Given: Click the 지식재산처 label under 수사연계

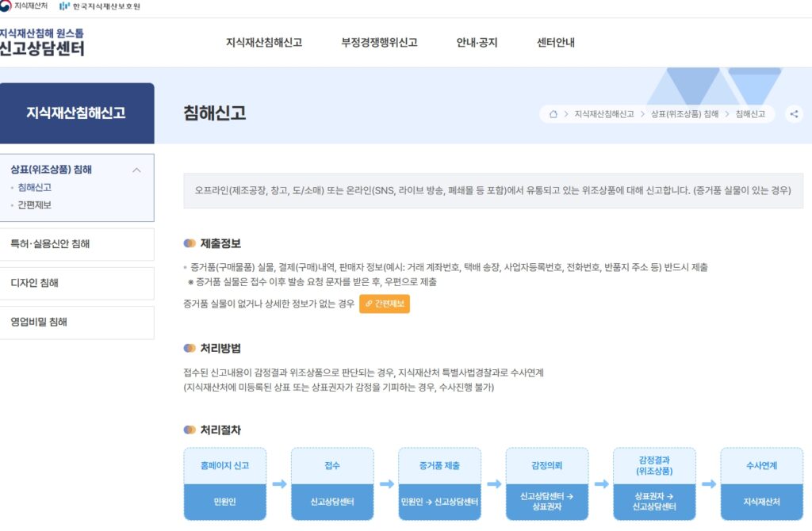Looking at the screenshot, I should [761, 502].
